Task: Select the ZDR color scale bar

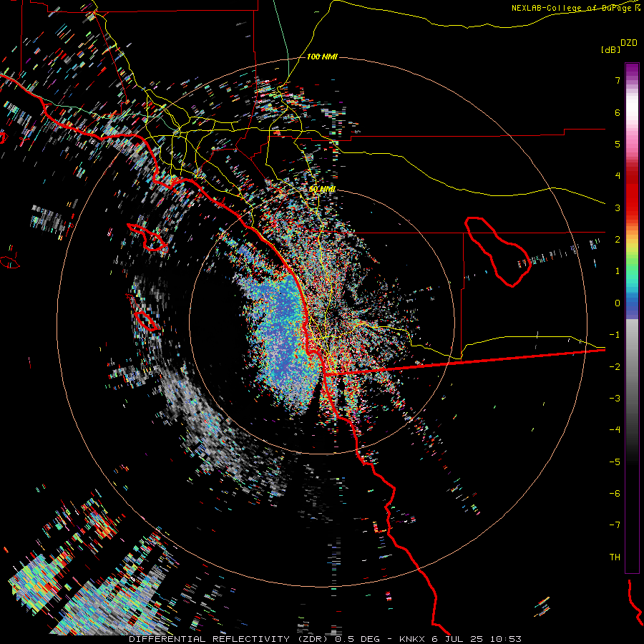Action: [x=632, y=318]
